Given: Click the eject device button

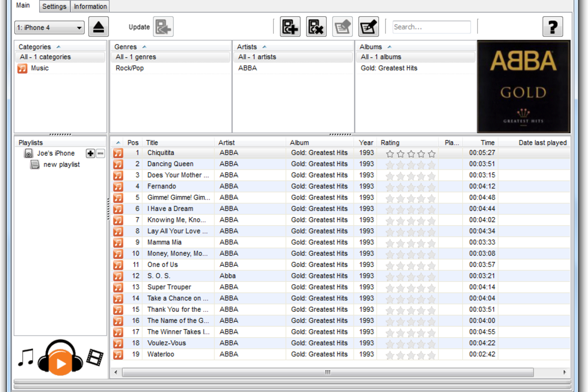Looking at the screenshot, I should tap(99, 27).
